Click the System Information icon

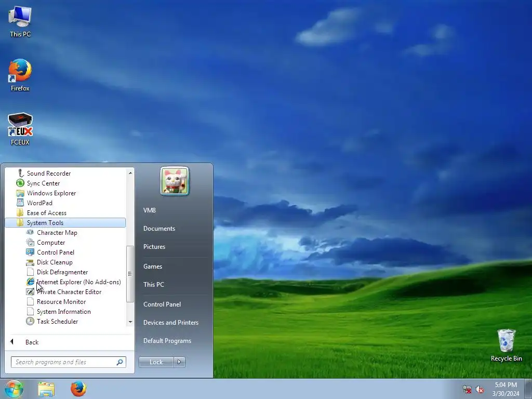(30, 312)
